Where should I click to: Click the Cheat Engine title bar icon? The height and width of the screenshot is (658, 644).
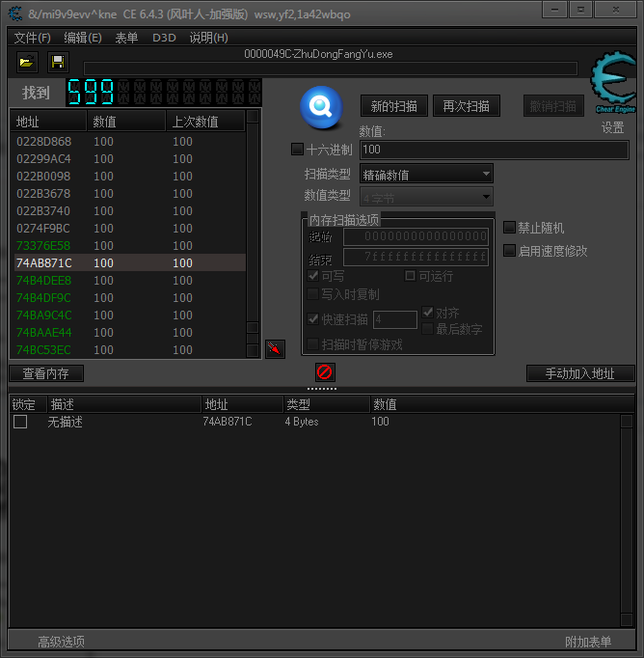[x=16, y=14]
